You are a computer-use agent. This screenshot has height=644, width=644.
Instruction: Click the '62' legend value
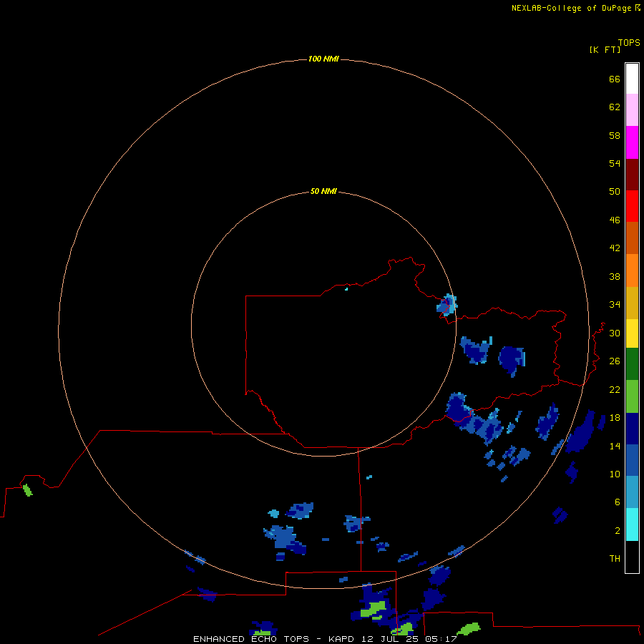[615, 107]
